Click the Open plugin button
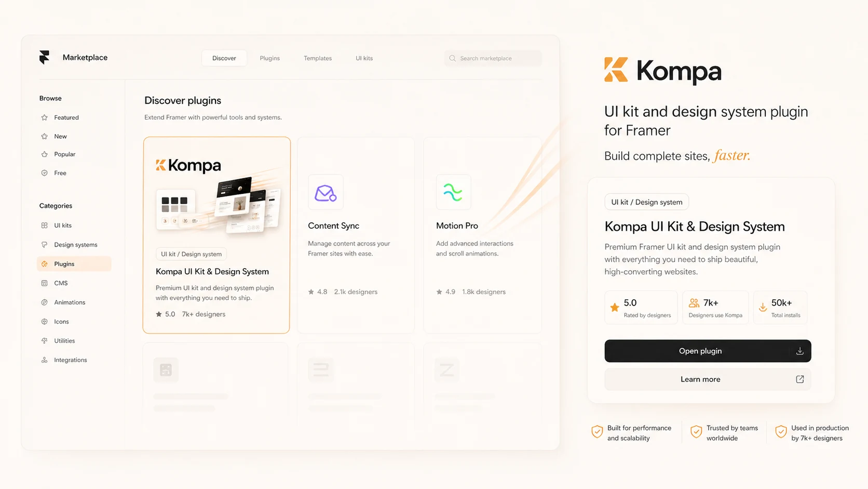Image resolution: width=868 pixels, height=489 pixels. (x=708, y=351)
